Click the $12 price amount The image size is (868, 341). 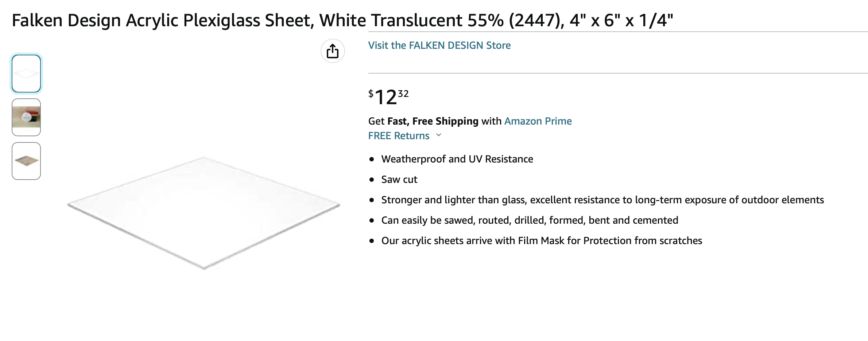point(385,97)
